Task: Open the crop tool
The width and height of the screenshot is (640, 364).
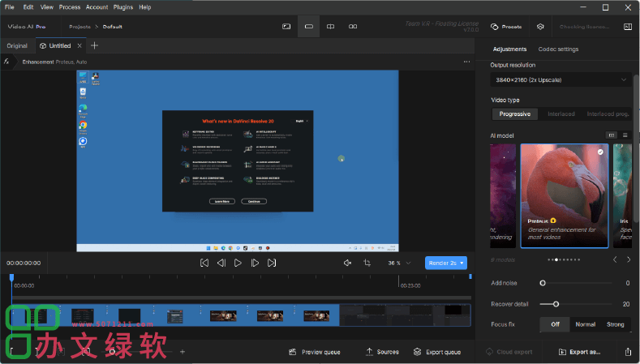Action: (x=367, y=263)
